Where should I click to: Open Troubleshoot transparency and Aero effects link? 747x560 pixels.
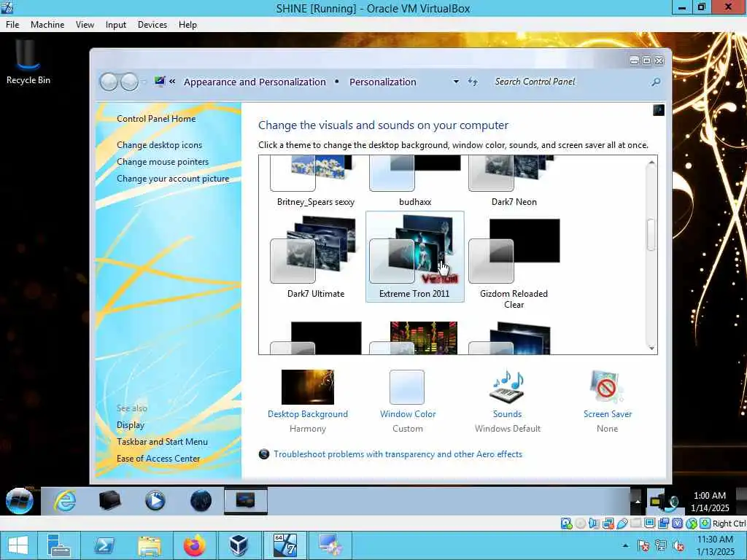pyautogui.click(x=398, y=454)
